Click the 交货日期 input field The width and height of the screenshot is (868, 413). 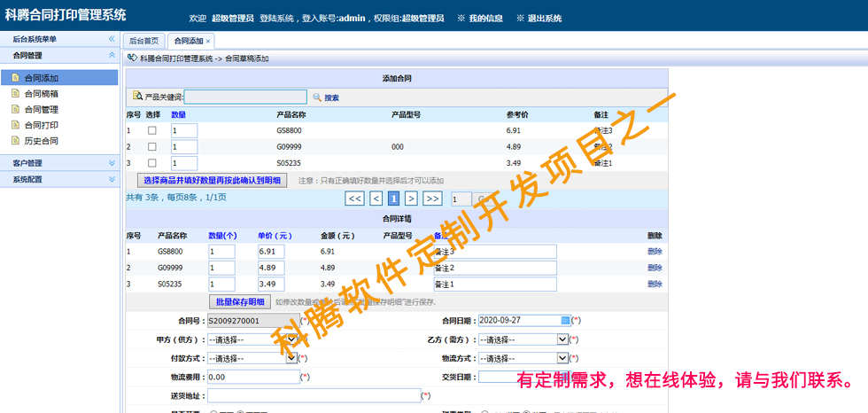tap(524, 377)
